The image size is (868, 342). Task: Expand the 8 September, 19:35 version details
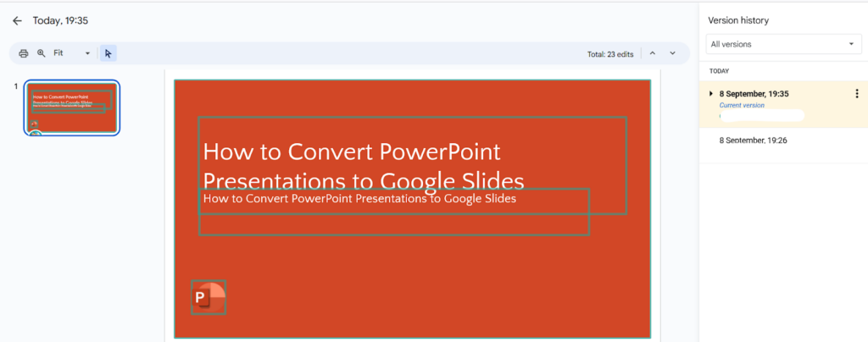[x=711, y=93]
